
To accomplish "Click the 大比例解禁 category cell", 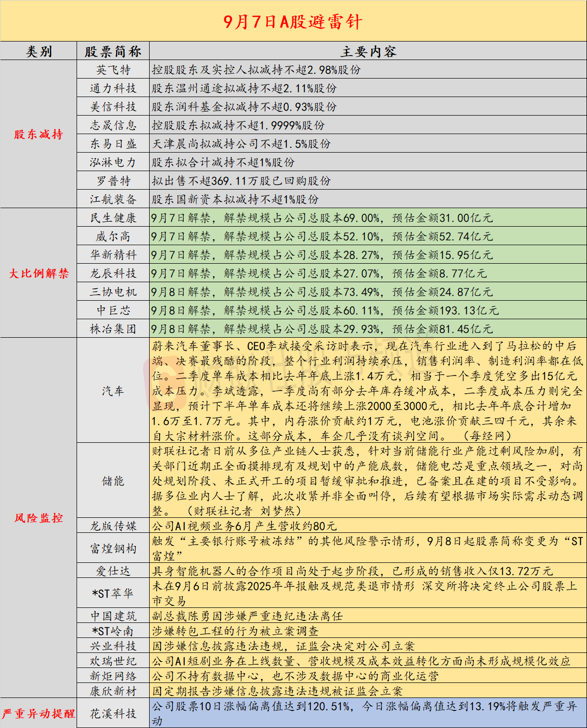I will point(39,273).
